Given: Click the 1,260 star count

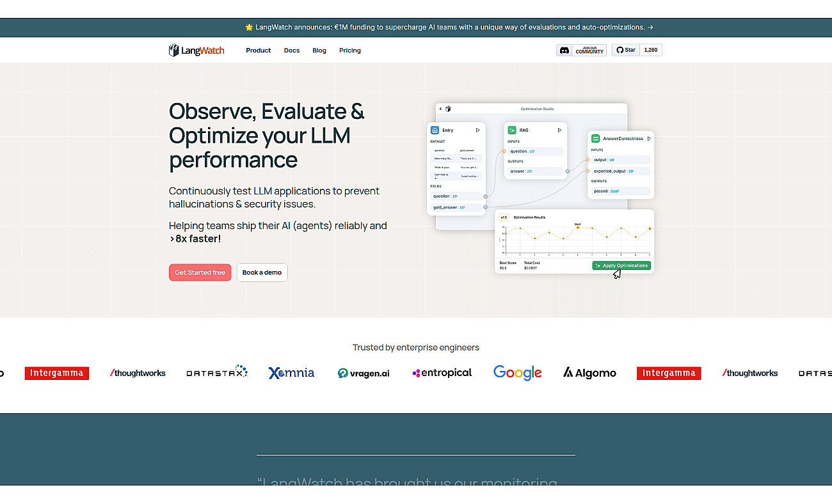Looking at the screenshot, I should tap(651, 50).
